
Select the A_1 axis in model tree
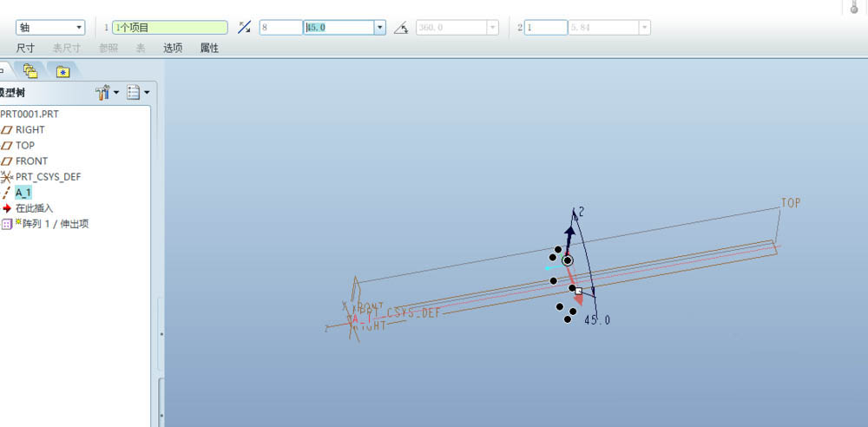click(x=23, y=193)
